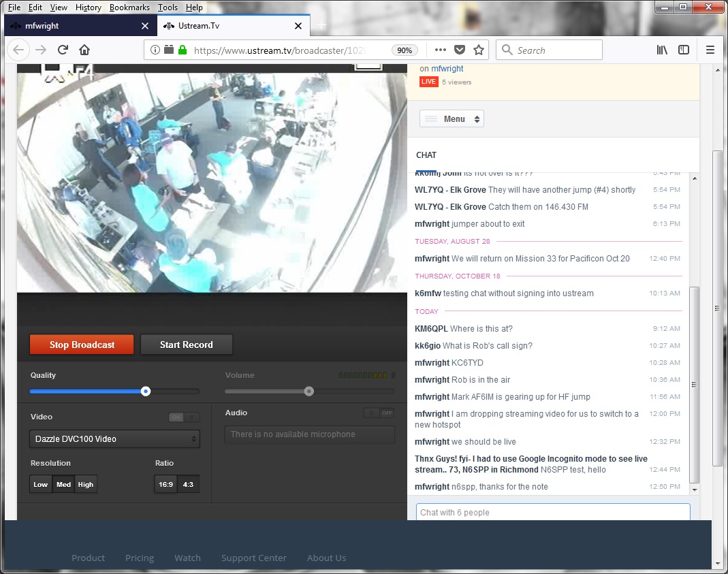This screenshot has width=728, height=574.
Task: Go to the browser home page icon
Action: pos(84,50)
